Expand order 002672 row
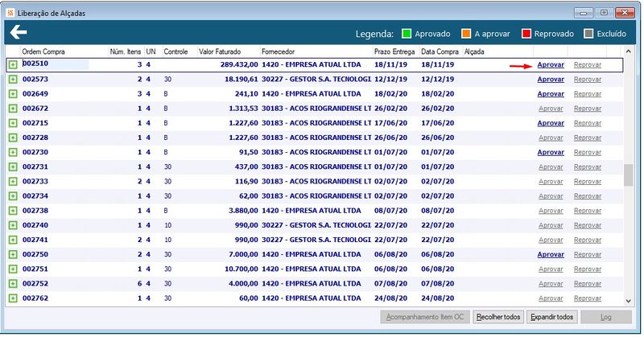 pyautogui.click(x=13, y=109)
